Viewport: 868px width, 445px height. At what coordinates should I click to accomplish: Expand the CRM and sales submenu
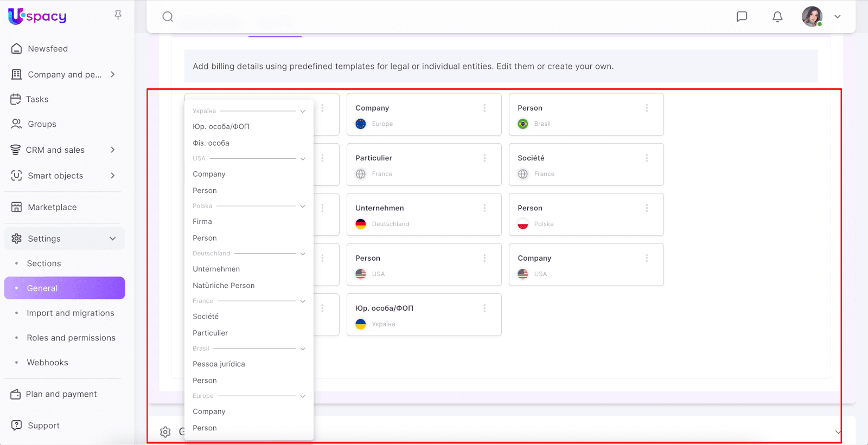tap(113, 150)
